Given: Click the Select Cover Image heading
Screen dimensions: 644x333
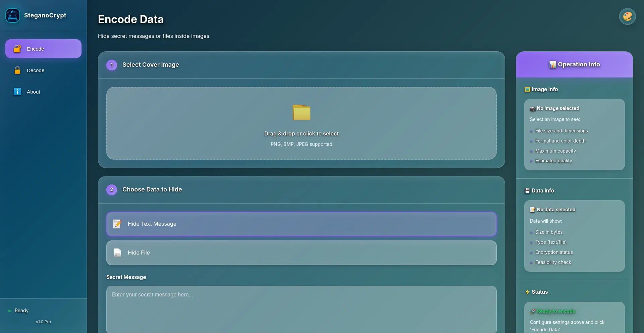Looking at the screenshot, I should point(151,65).
